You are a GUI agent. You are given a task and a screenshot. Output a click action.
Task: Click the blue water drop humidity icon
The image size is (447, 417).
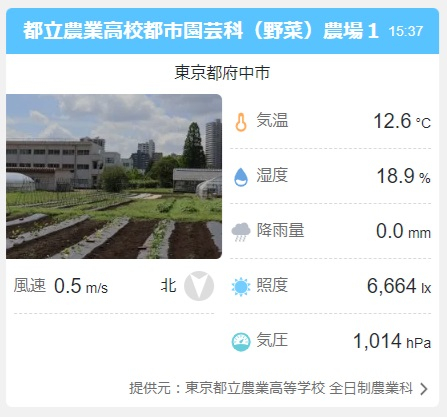[241, 177]
